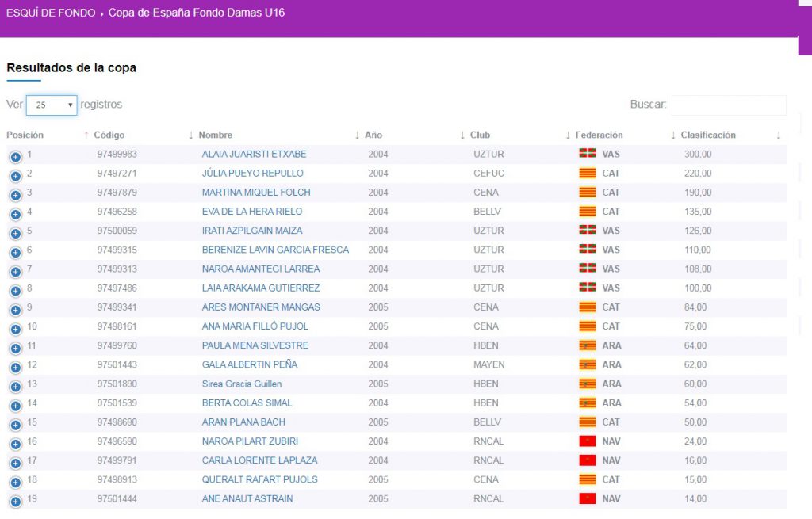Click plus icon beside PAULA MENA SILVESTRE

click(x=16, y=348)
